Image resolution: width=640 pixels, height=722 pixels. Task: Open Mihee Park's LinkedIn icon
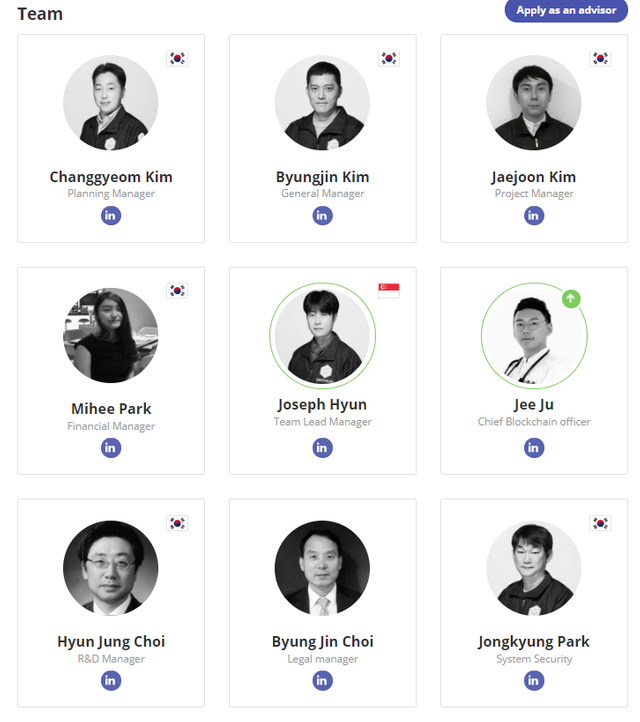coord(111,447)
